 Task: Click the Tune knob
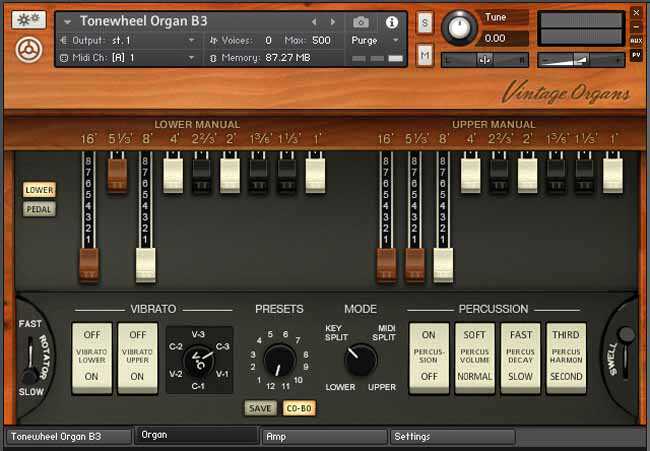(x=459, y=27)
